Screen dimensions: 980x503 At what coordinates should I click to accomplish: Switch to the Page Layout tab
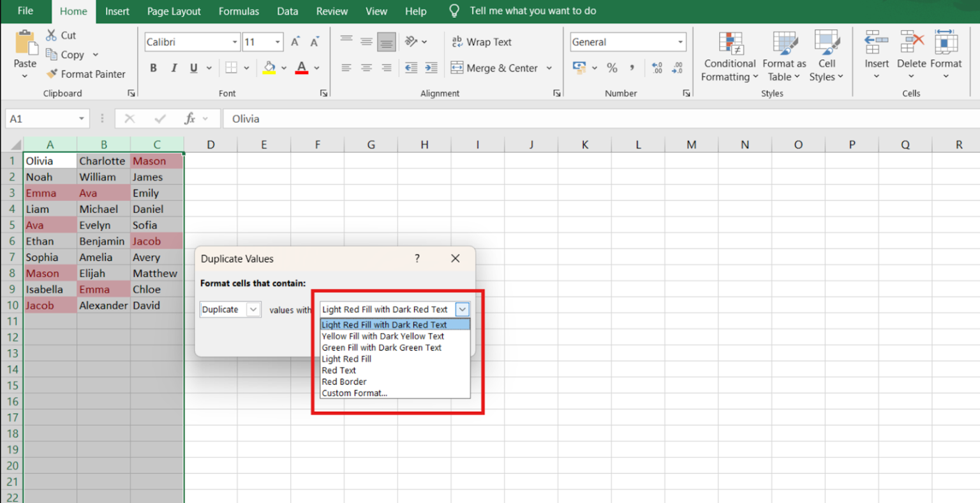point(174,11)
